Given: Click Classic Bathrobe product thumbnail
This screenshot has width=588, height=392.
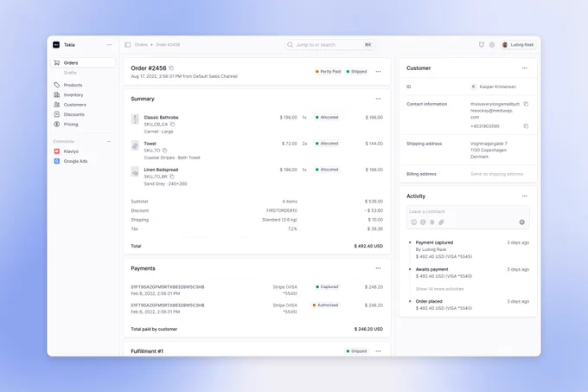Looking at the screenshot, I should click(x=135, y=119).
